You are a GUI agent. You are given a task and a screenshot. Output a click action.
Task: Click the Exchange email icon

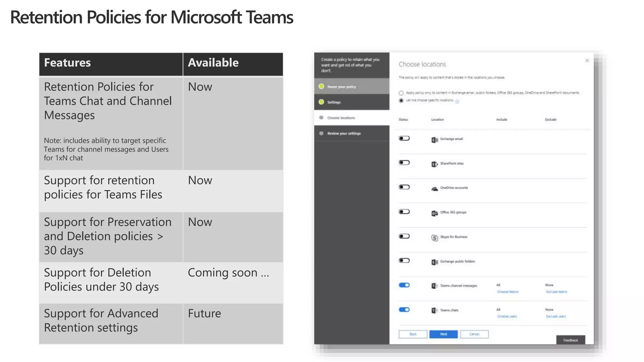(x=435, y=140)
